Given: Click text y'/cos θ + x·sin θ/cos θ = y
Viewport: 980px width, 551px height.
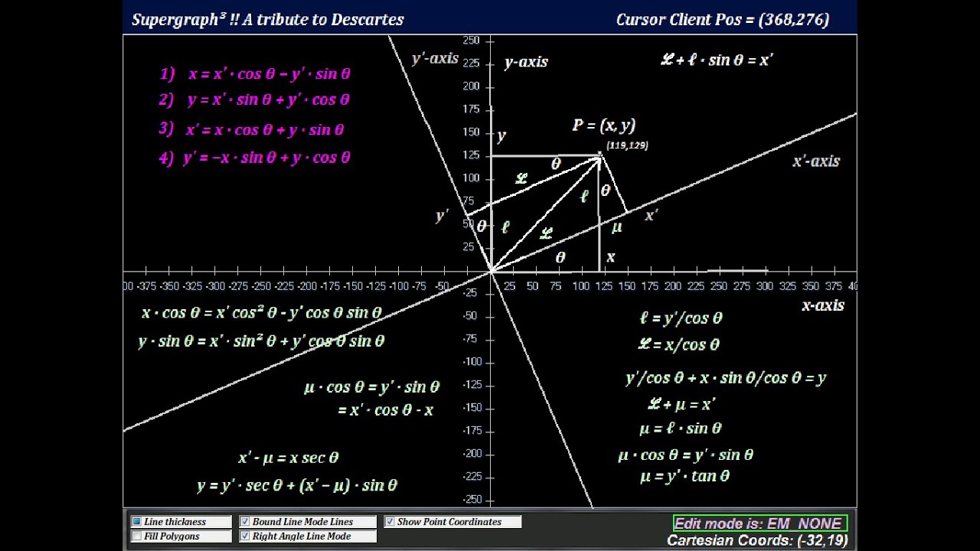Looking at the screenshot, I should [726, 378].
